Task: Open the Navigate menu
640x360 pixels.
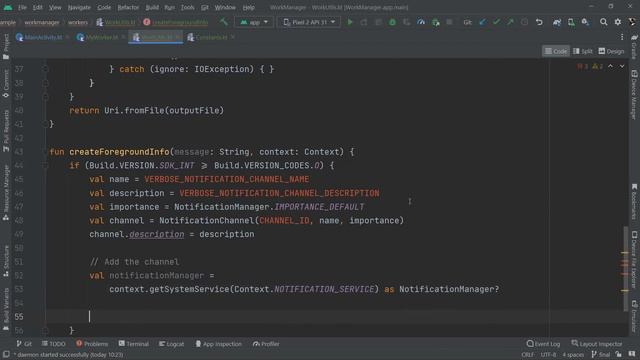Action: coord(79,7)
